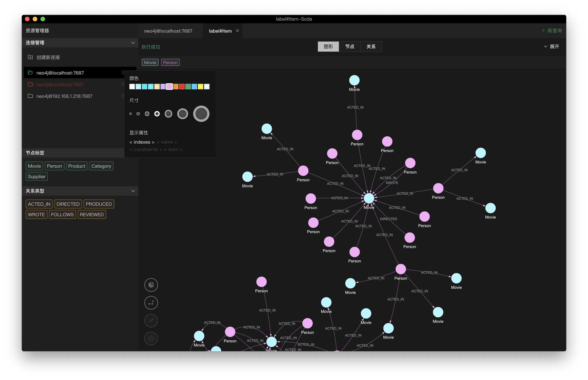Viewport: 588px width, 380px height.
Task: Click the create new connection folder icon
Action: 30,57
